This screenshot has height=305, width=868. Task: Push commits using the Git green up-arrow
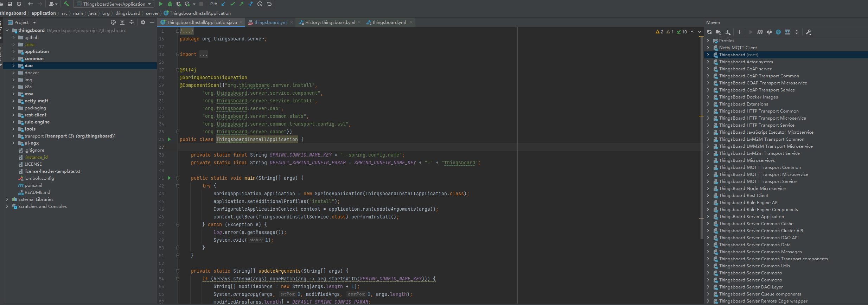click(x=242, y=4)
